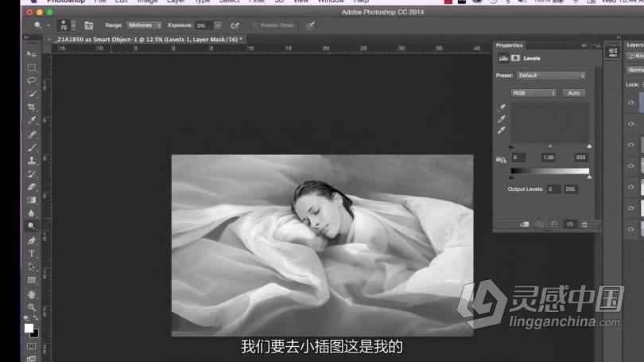
Task: Select the Pen tool
Action: [32, 240]
